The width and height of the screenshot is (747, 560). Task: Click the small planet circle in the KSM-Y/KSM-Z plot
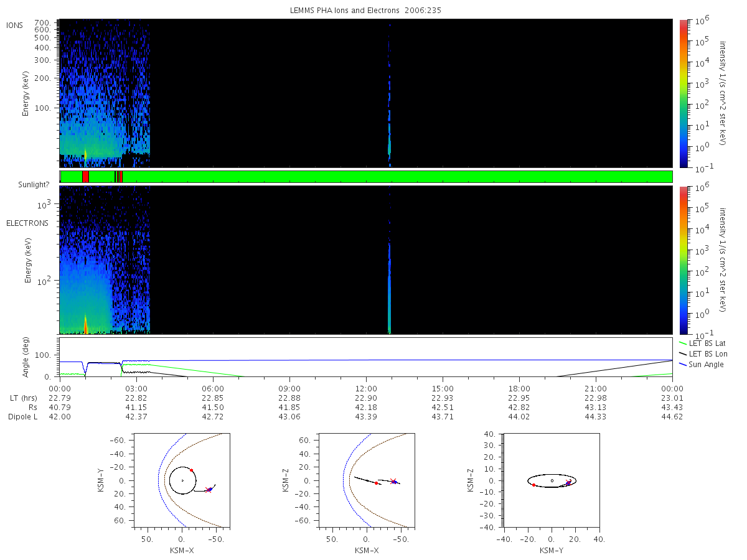[552, 480]
